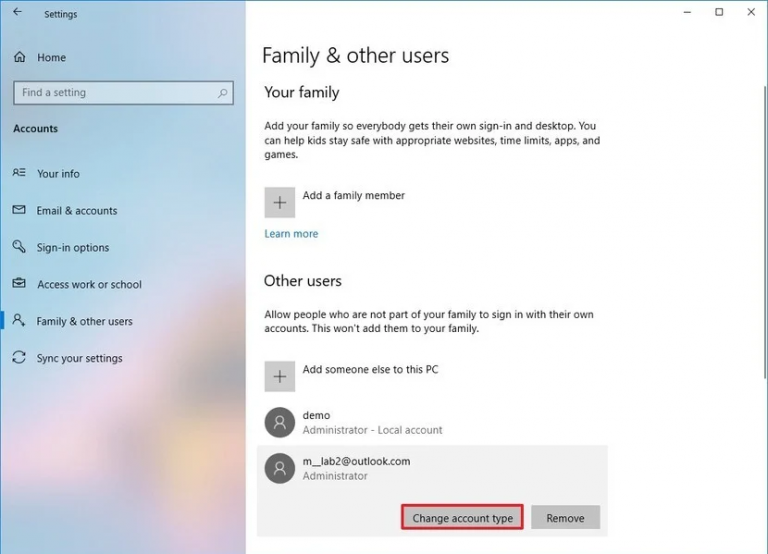Viewport: 768px width, 554px height.
Task: Open Your info settings
Action: pos(58,173)
